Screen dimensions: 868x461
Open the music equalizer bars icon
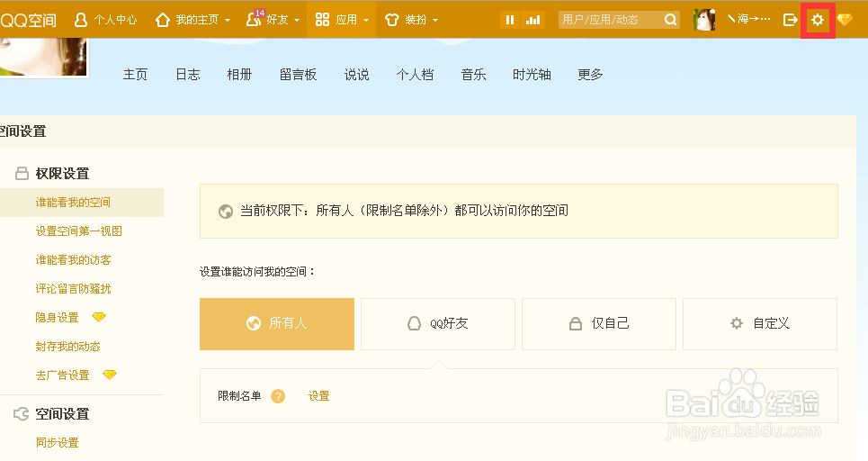point(533,20)
